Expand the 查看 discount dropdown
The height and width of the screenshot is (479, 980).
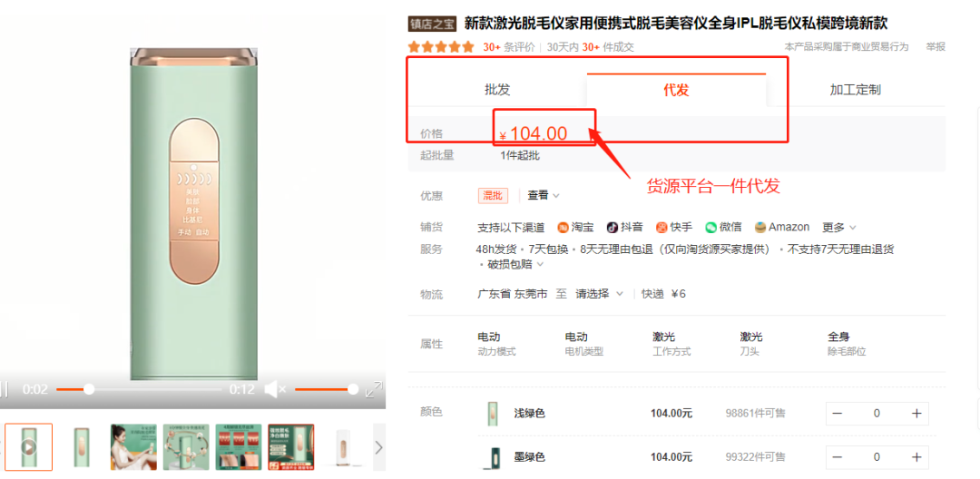click(544, 195)
